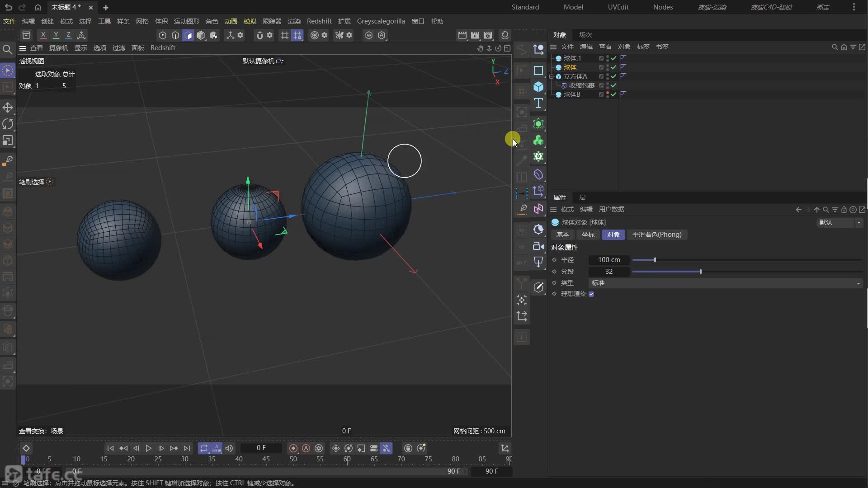This screenshot has width=868, height=488.
Task: Collapse the 立方体A tree node
Action: click(552, 76)
